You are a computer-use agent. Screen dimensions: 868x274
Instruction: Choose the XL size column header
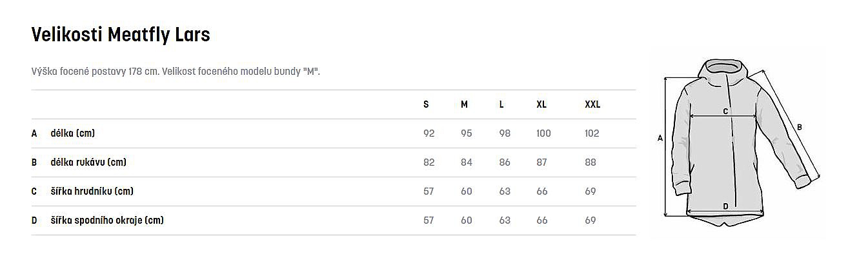click(x=541, y=104)
